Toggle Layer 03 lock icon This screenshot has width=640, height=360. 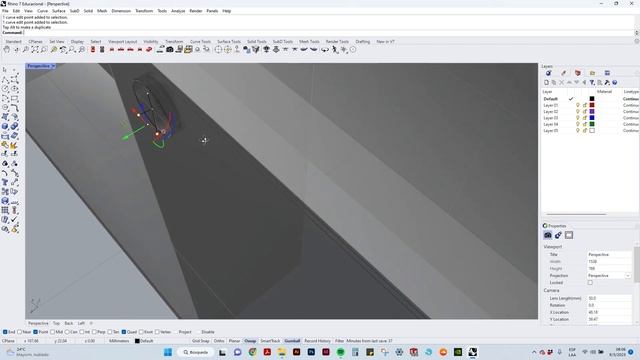point(584,118)
